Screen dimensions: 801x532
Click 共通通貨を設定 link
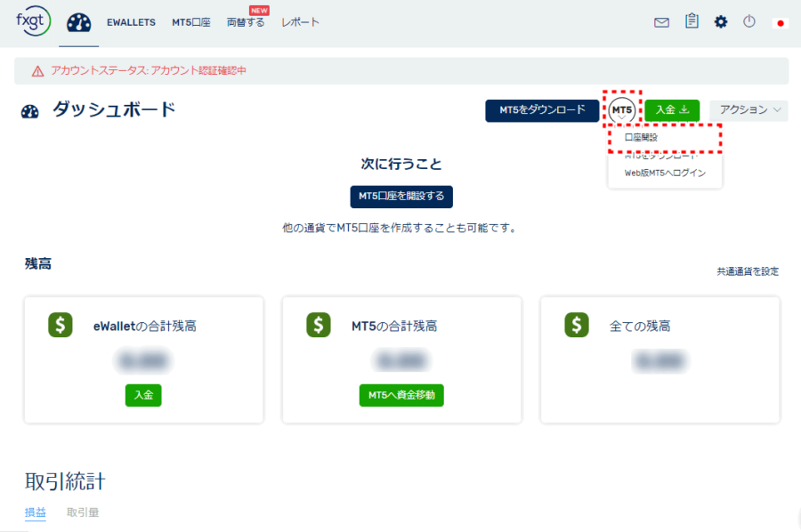pyautogui.click(x=748, y=271)
